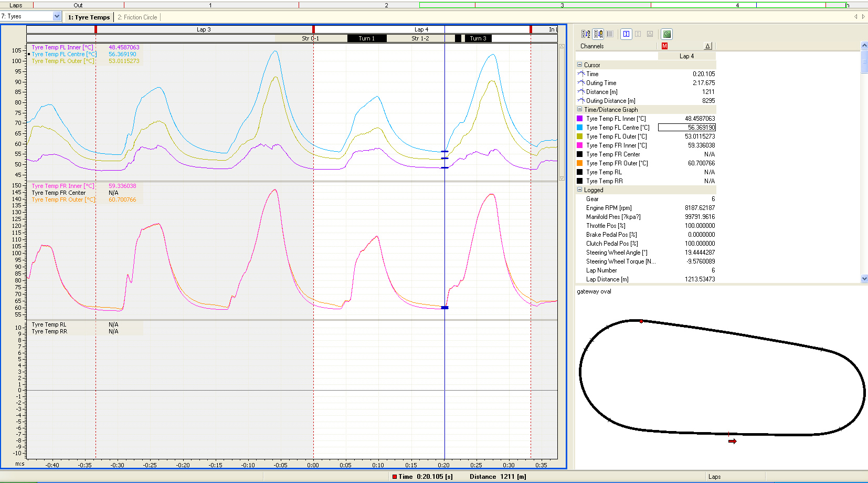868x483 pixels.
Task: Open the 7: Tyres workbook dropdown
Action: pos(57,16)
